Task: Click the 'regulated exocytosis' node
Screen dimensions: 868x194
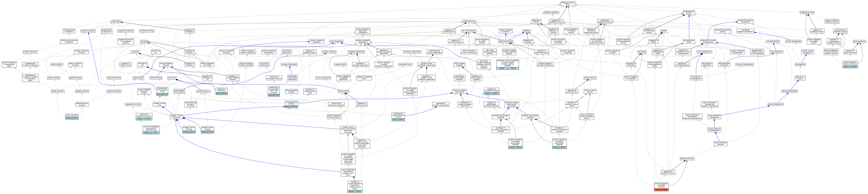Action: point(133,105)
